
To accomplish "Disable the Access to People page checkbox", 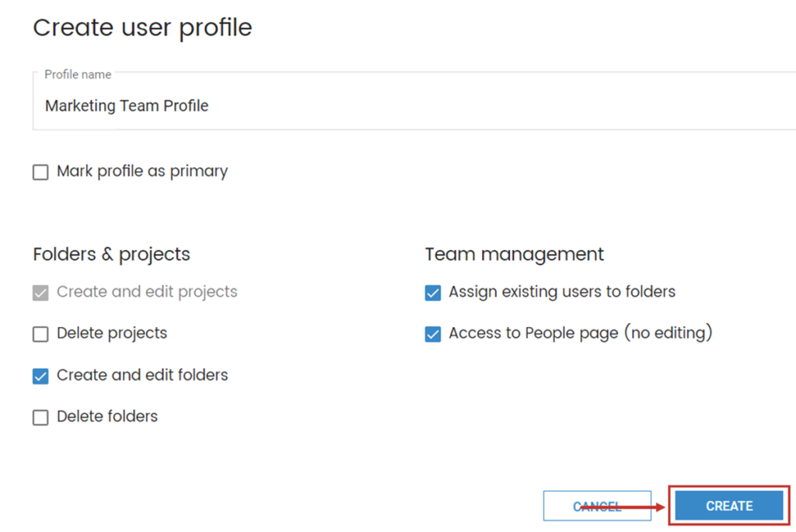I will click(433, 334).
